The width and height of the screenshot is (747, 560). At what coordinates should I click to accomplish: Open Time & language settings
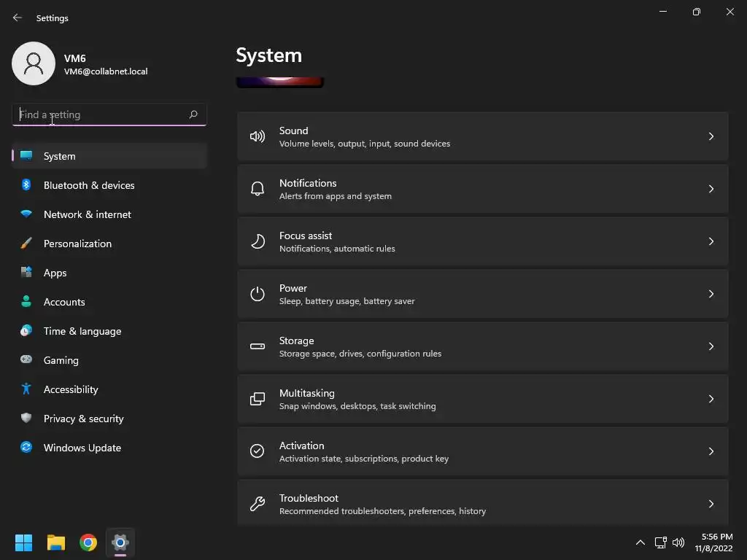click(82, 331)
